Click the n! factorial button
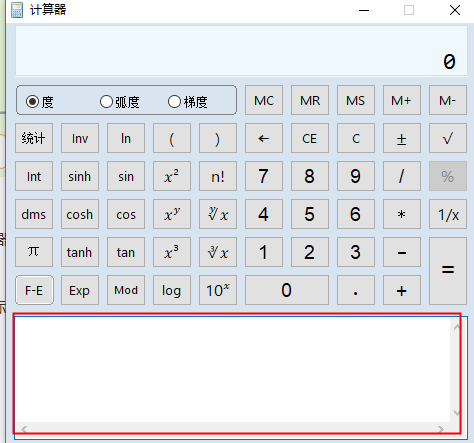The width and height of the screenshot is (474, 443). click(x=218, y=176)
